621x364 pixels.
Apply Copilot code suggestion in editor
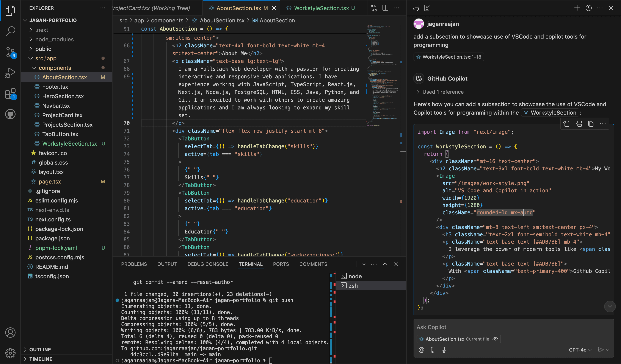tap(566, 124)
